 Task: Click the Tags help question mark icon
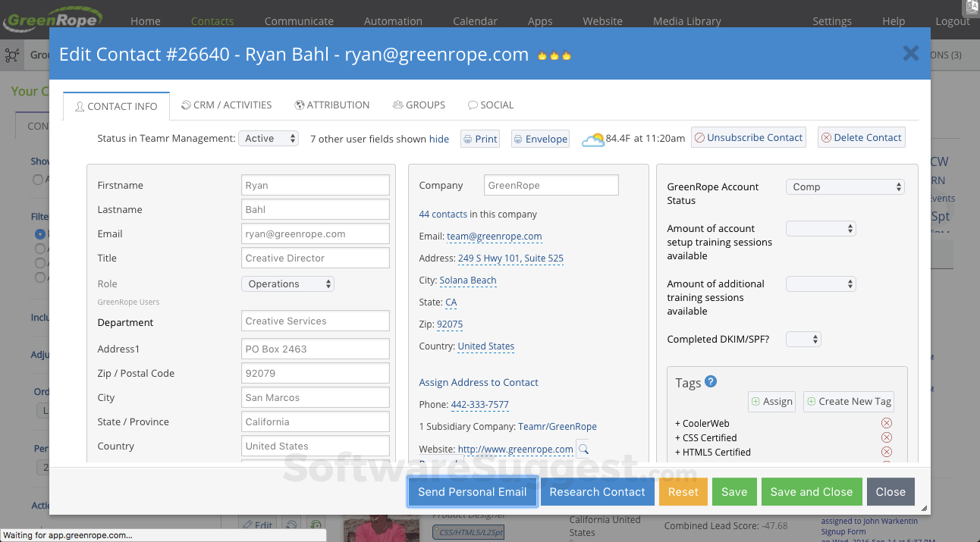pos(711,382)
